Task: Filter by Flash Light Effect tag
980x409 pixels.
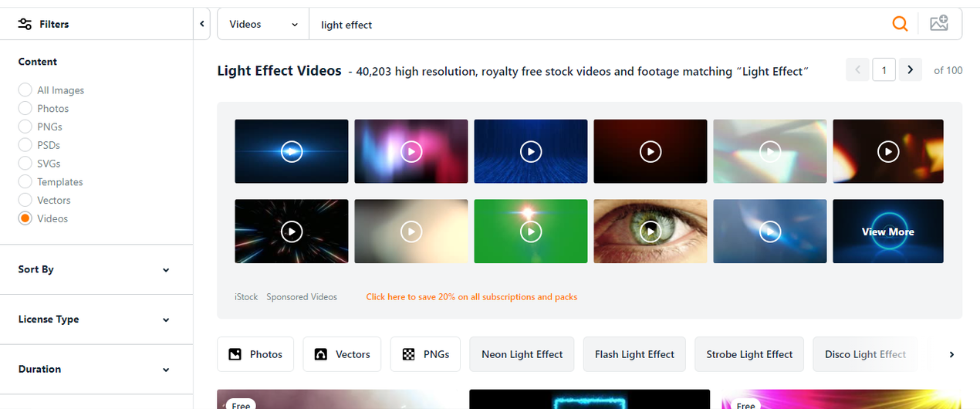Action: [x=634, y=354]
